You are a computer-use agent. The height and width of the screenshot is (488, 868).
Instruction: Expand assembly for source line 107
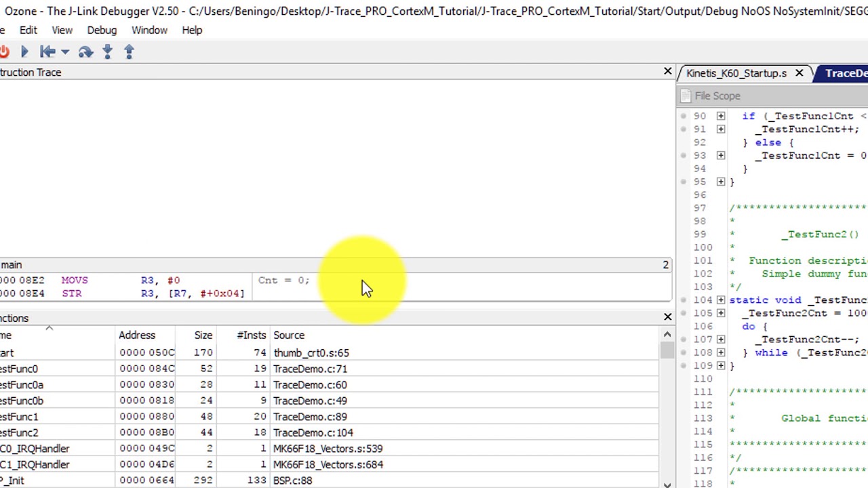pos(721,339)
